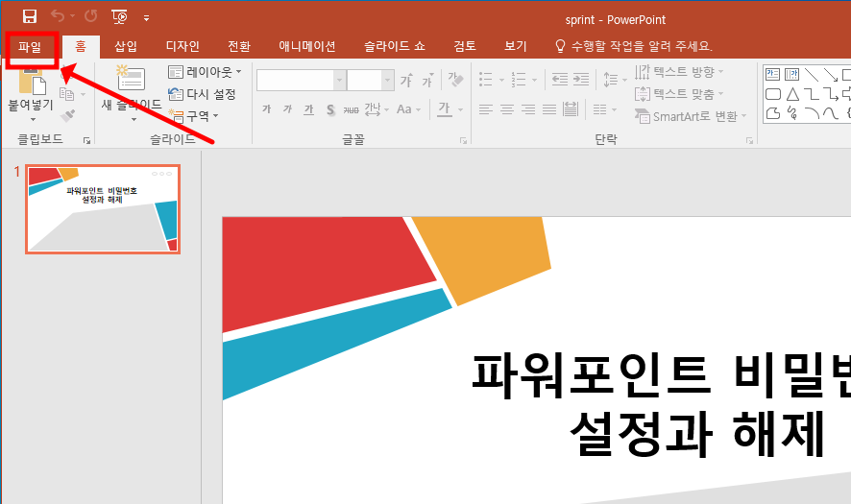
Task: Click the Copy icon in the clipboard group
Action: point(67,94)
